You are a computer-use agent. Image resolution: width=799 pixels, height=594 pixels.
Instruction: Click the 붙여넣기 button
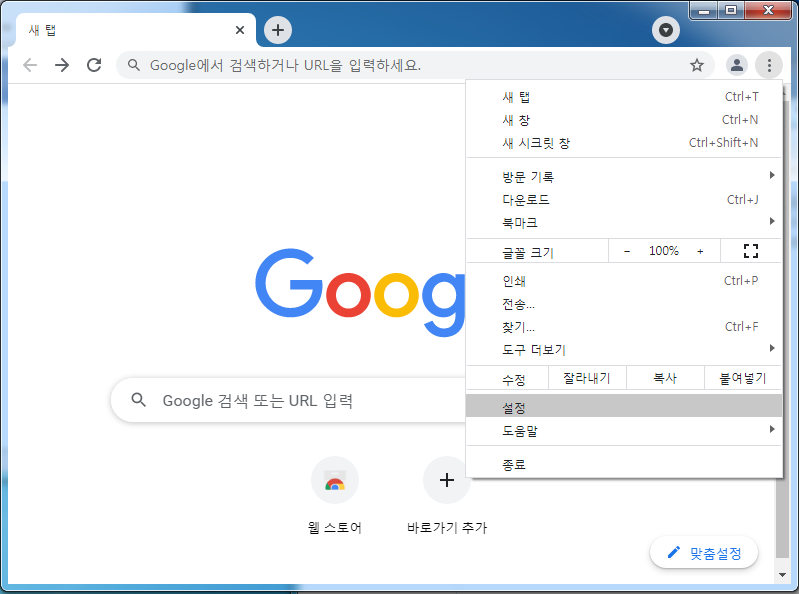[x=743, y=378]
